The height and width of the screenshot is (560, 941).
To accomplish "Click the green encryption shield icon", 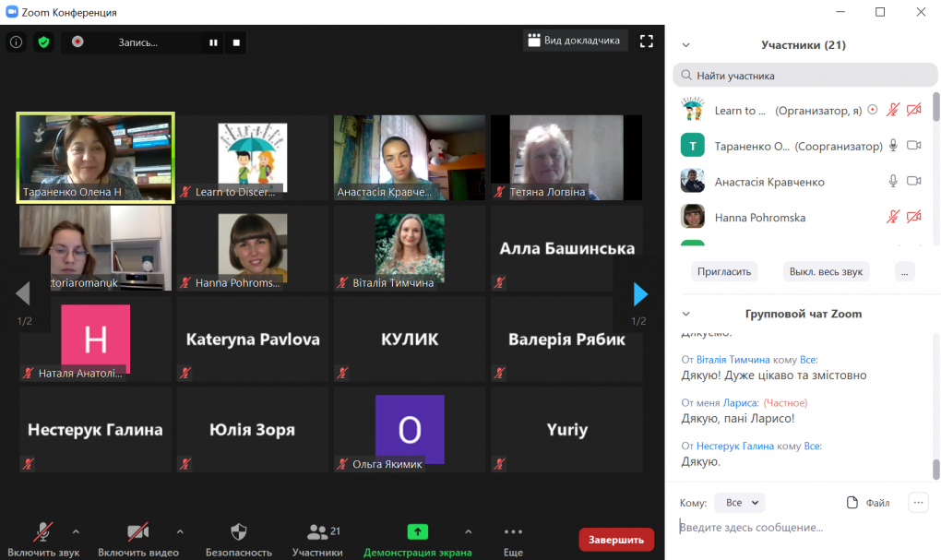I will point(43,42).
